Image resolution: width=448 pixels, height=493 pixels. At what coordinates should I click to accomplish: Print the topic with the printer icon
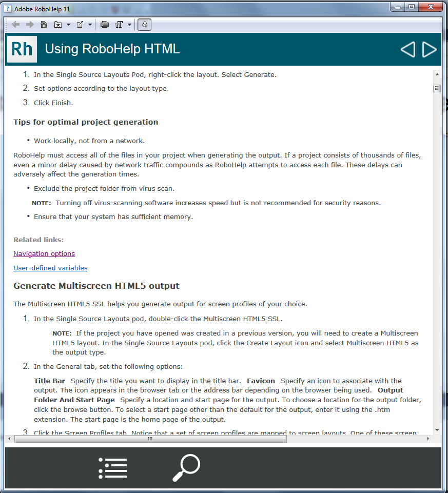point(105,25)
